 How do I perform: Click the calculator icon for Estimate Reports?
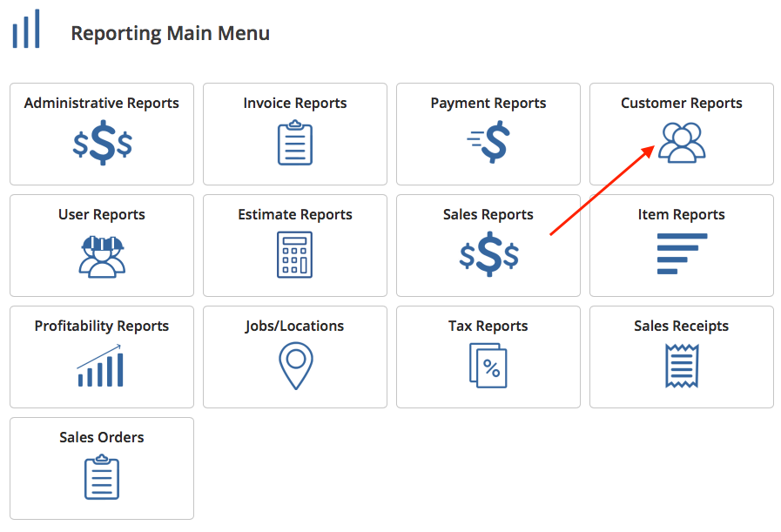(295, 255)
